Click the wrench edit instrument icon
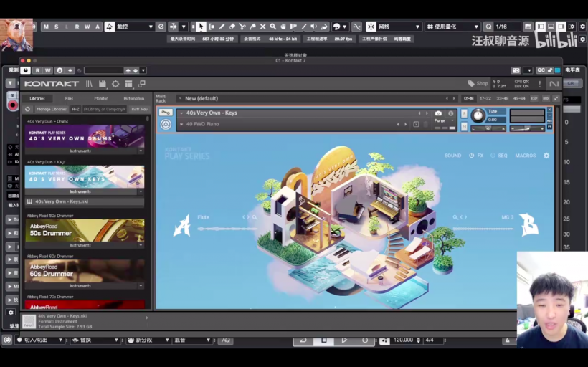 [x=166, y=113]
